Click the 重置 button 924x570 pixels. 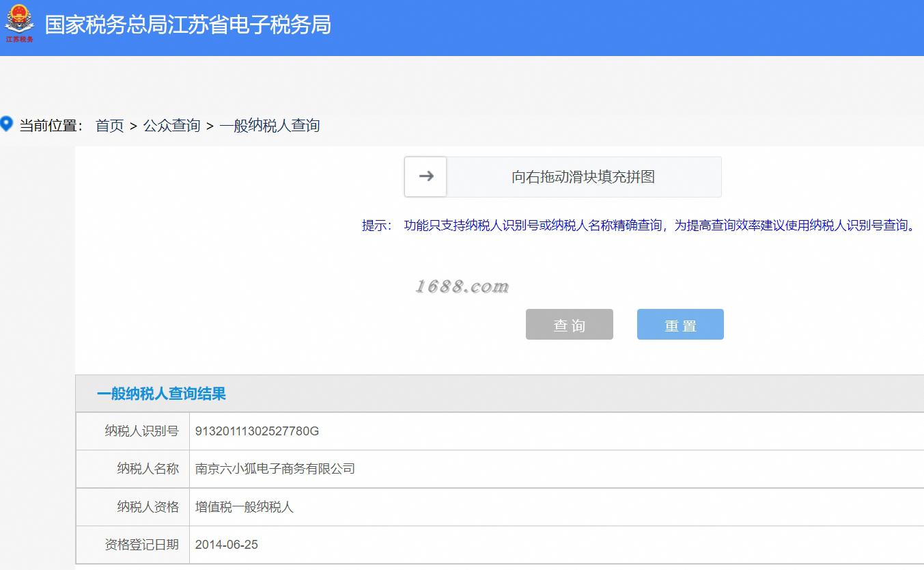pyautogui.click(x=680, y=325)
